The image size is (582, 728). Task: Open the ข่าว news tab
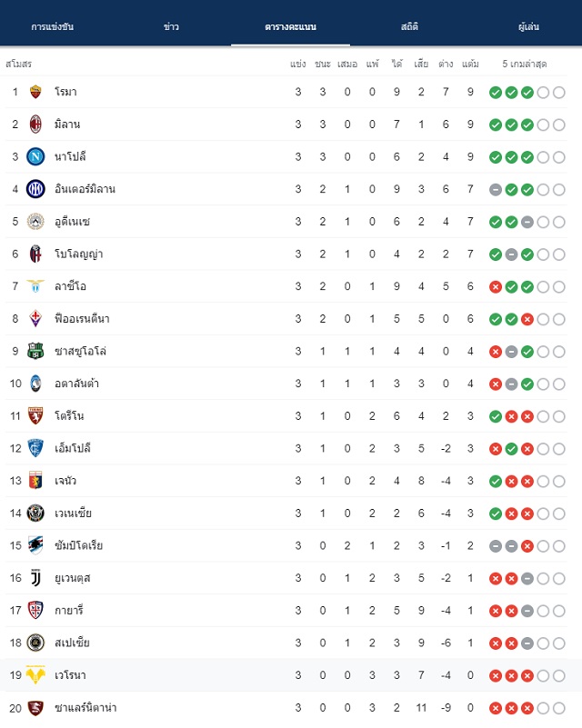[171, 26]
